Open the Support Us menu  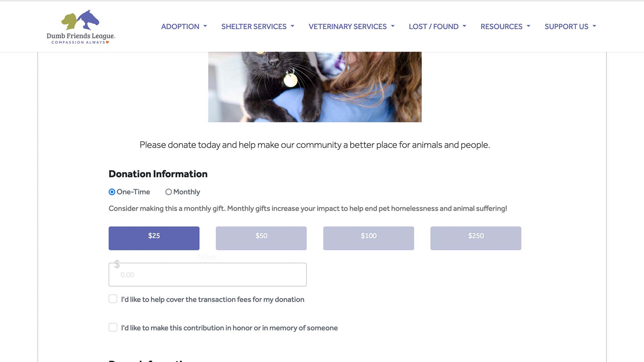[570, 26]
